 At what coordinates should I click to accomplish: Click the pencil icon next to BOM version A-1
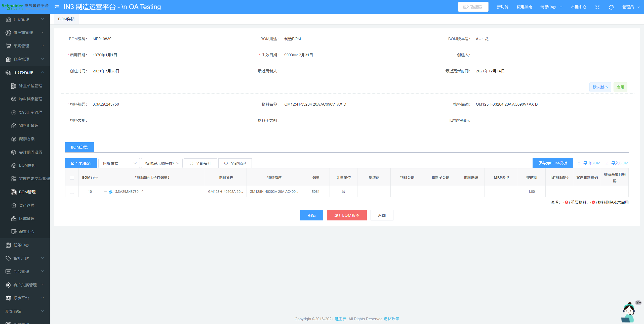[x=487, y=39]
